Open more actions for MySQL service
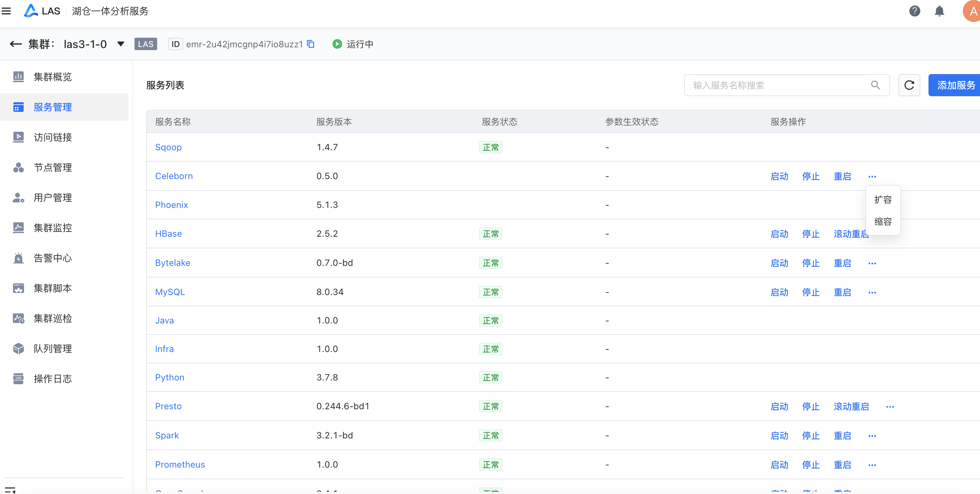The image size is (980, 494). [x=872, y=292]
